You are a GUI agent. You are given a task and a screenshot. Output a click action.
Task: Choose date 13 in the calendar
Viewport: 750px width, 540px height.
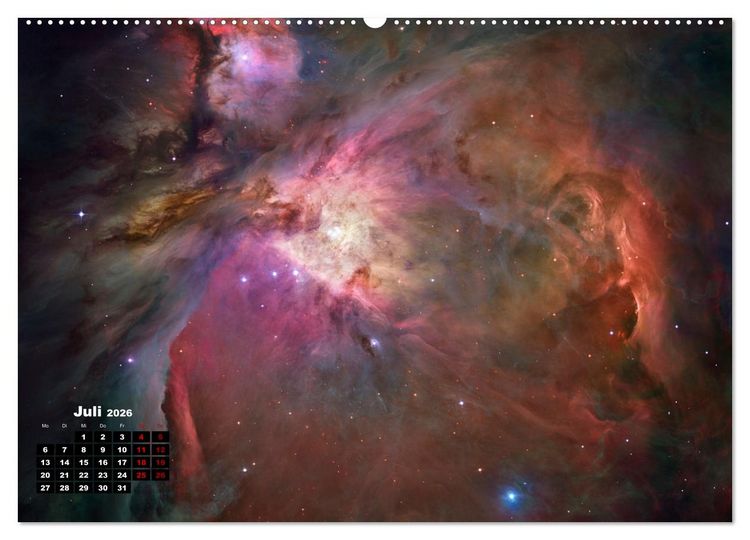coord(45,463)
